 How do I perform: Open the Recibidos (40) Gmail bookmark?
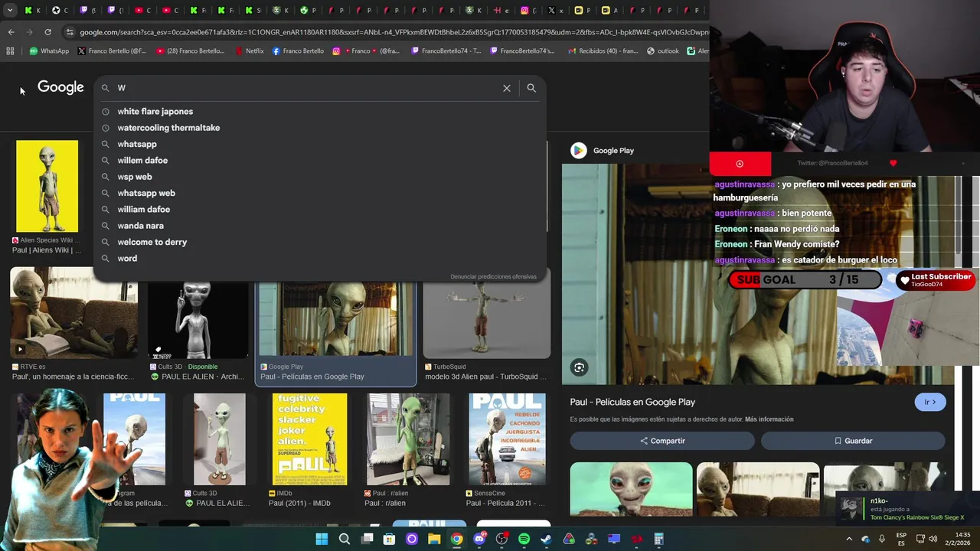603,51
